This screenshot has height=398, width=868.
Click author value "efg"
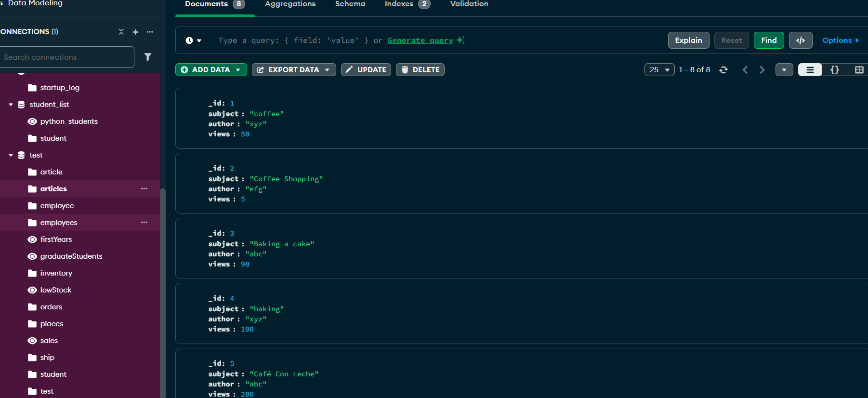pos(256,189)
